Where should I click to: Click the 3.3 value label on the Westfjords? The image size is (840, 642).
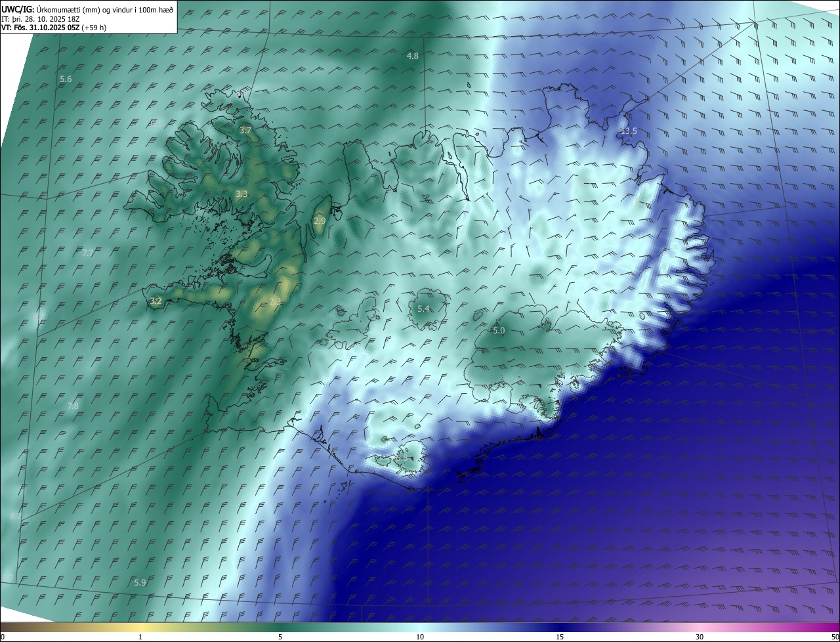(x=241, y=194)
